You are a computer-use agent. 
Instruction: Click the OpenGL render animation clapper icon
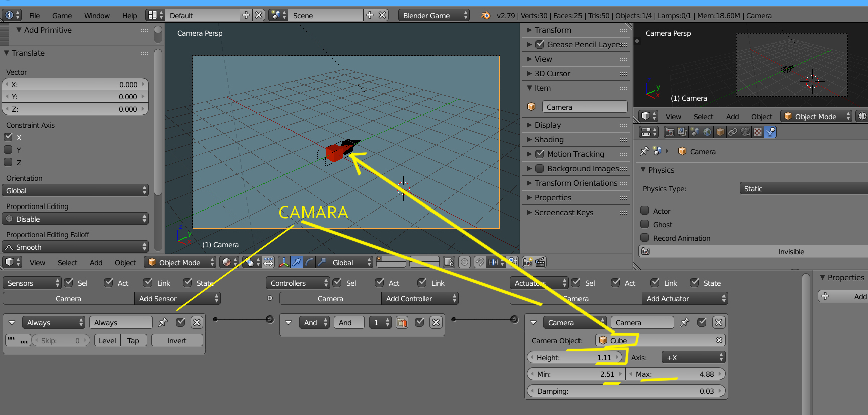coord(540,262)
